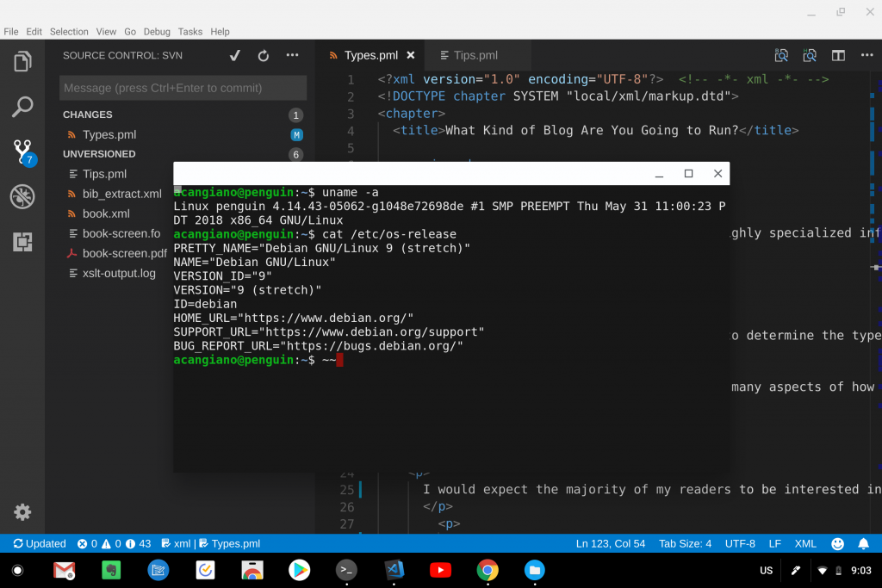The image size is (882, 588).
Task: Split the editor with the split icon
Action: coord(838,55)
